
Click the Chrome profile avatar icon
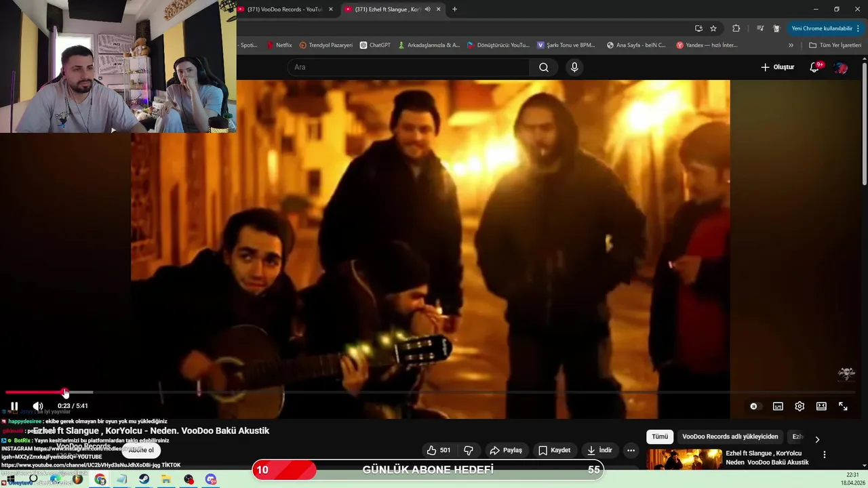click(776, 28)
